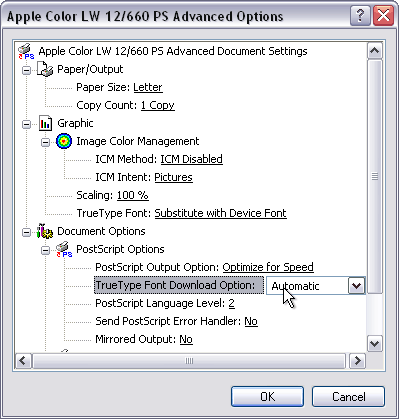Select the TrueType Font Download Option row
Screen dimensions: 399x419
(179, 285)
